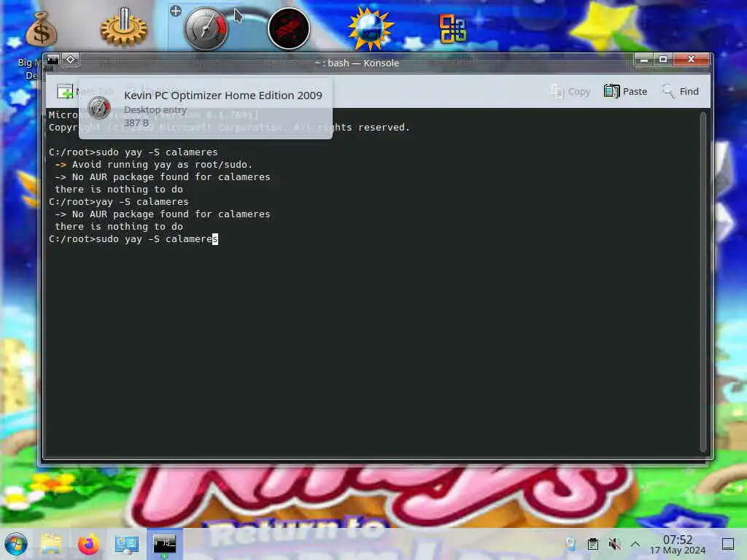Screen dimensions: 747x560
Task: Open the golden gear desktop icon
Action: [124, 28]
